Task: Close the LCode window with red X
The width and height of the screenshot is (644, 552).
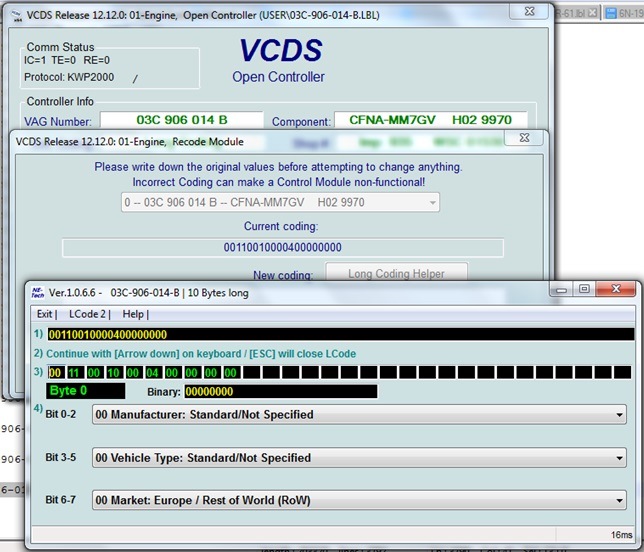Action: point(616,289)
